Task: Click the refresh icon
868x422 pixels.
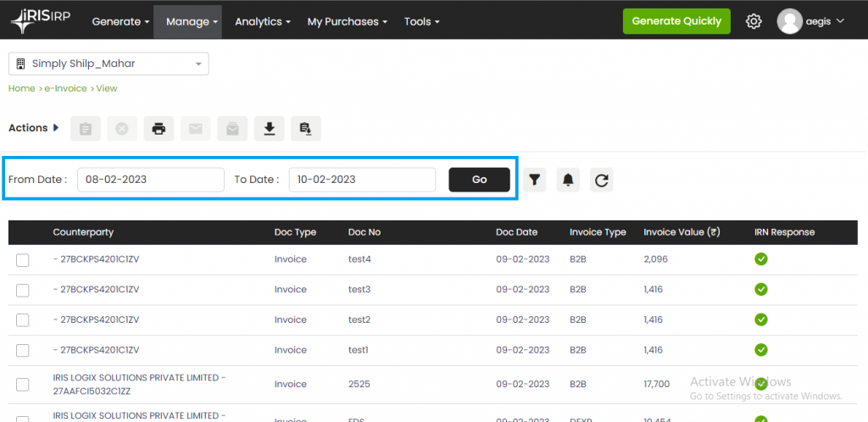Action: click(x=601, y=180)
